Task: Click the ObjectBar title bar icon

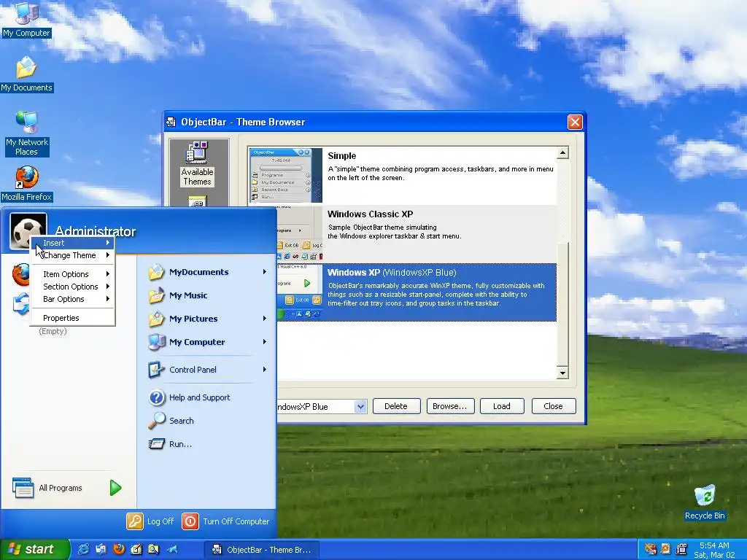Action: click(x=171, y=122)
